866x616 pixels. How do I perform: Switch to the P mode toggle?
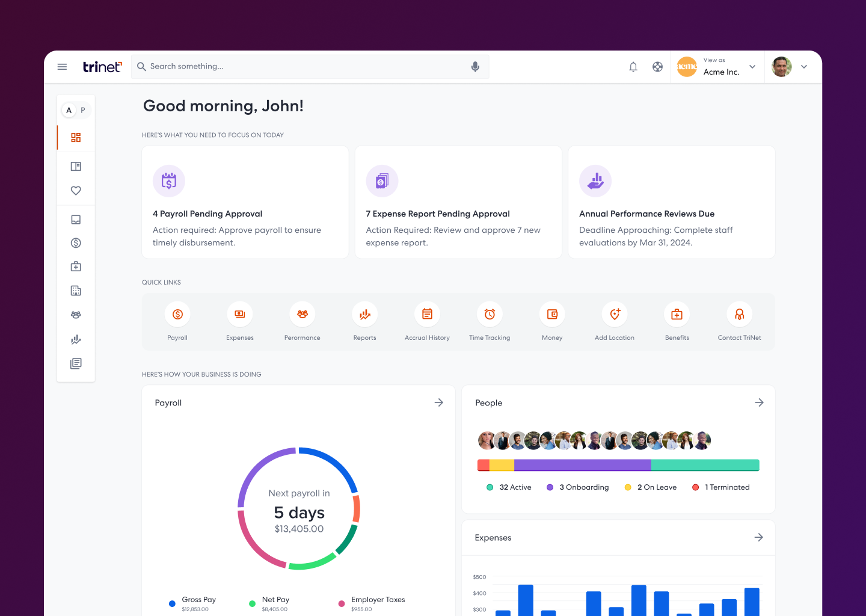[83, 110]
